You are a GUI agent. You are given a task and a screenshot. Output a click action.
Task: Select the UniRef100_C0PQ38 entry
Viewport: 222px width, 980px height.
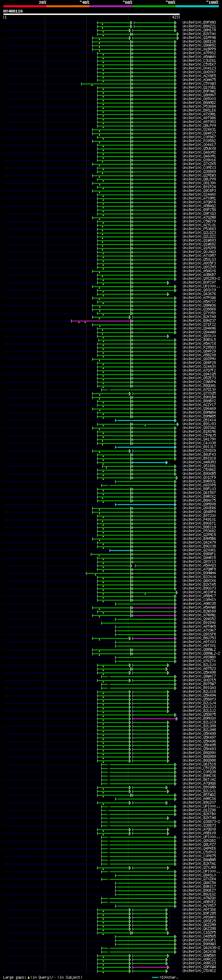199,771
